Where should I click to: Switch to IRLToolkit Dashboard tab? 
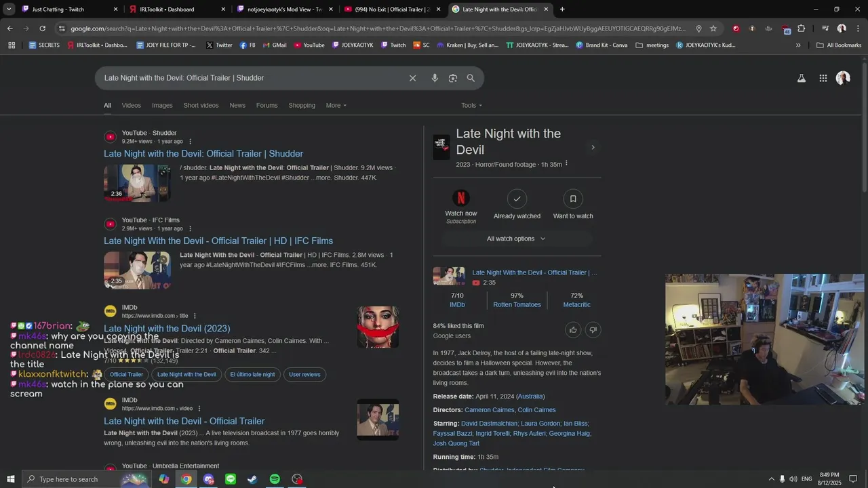click(176, 9)
